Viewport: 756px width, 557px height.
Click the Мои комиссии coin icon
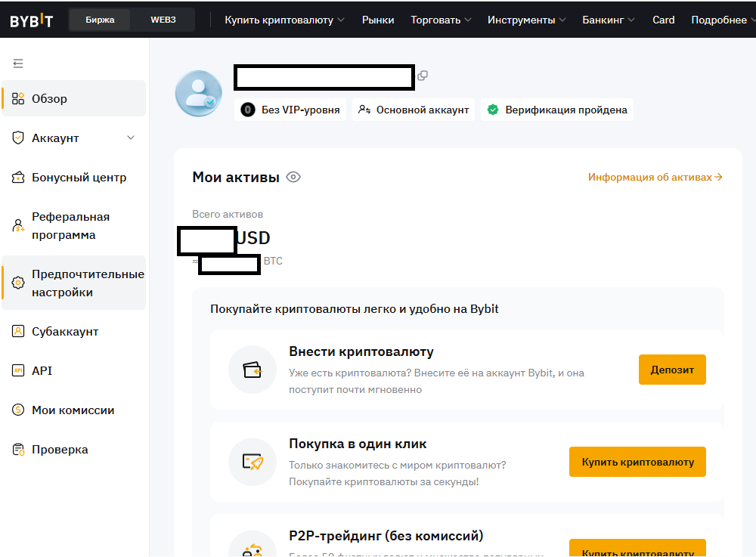[18, 410]
